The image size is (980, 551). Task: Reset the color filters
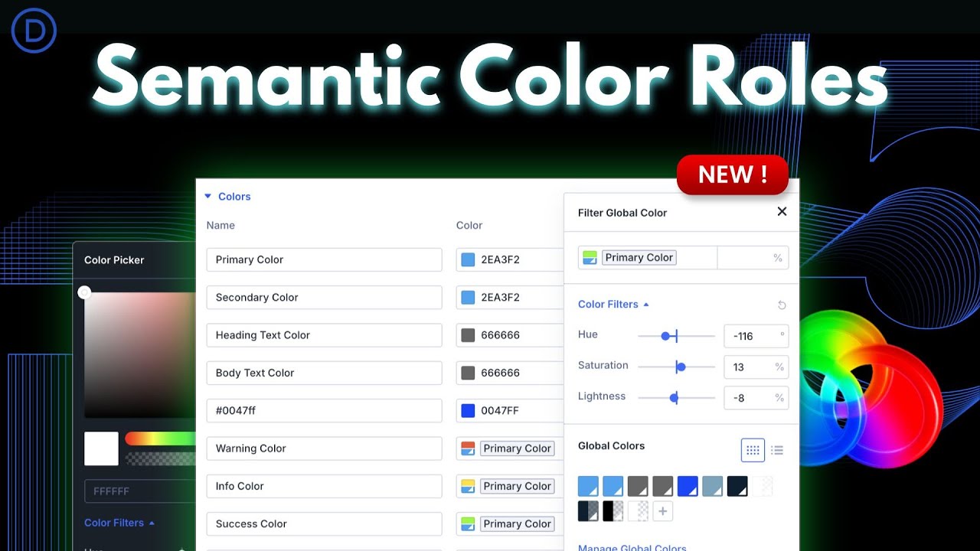782,305
